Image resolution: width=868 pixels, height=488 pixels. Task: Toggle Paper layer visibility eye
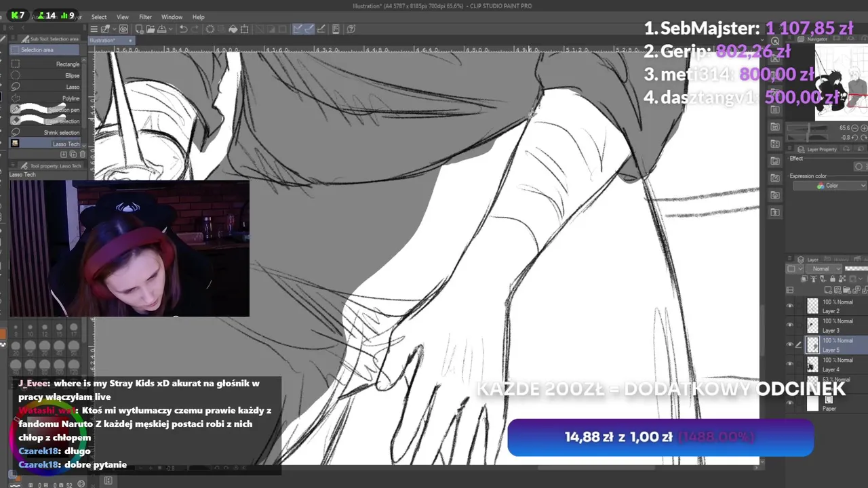point(789,403)
